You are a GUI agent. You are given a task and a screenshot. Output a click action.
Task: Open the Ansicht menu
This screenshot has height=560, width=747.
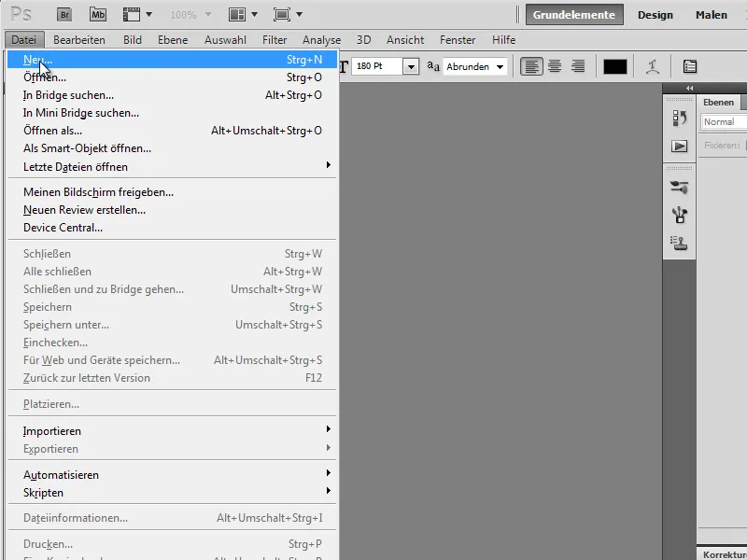point(405,40)
